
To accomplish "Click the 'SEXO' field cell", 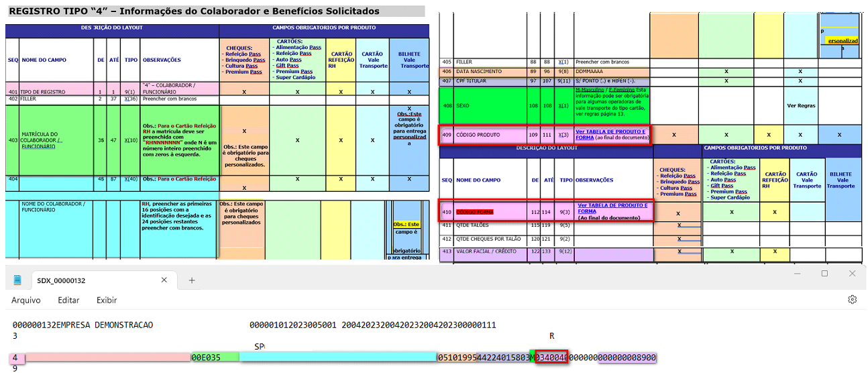I will 492,105.
